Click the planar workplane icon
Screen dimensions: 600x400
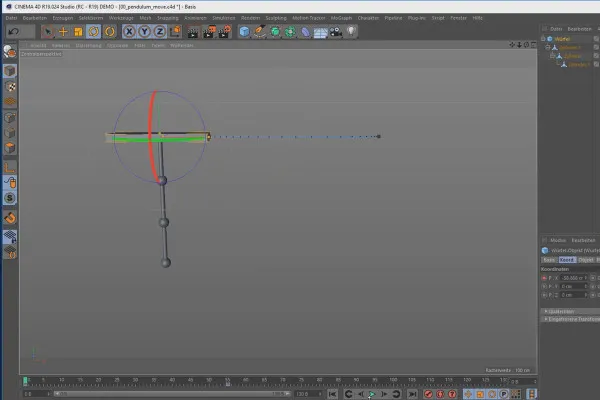point(10,252)
